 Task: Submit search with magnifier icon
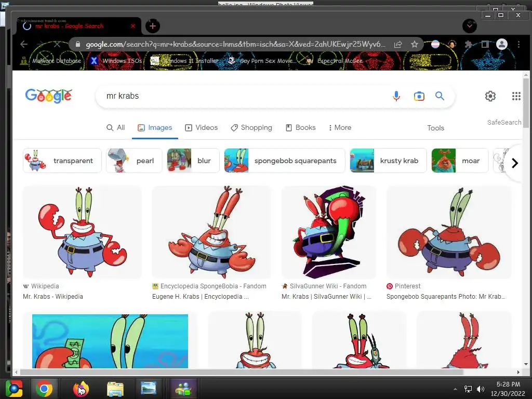440,96
